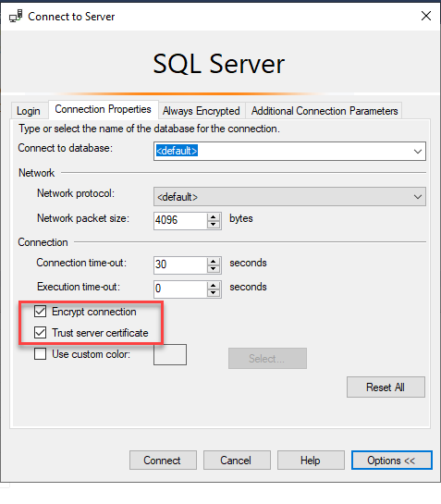Open the Additional Connection Parameters tab
Viewport: 441px width, 504px height.
(325, 111)
